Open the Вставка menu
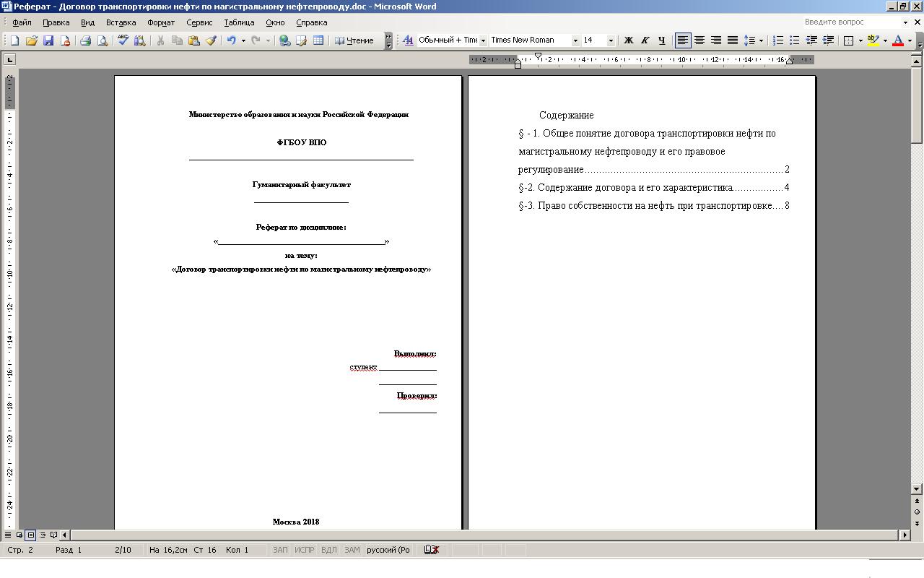Image resolution: width=924 pixels, height=578 pixels. (x=121, y=22)
